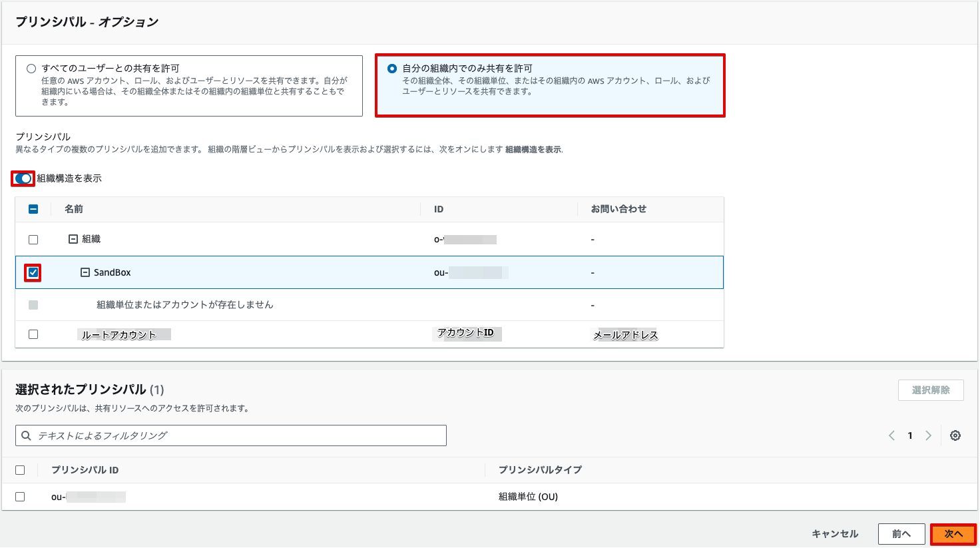Collapse the SandBox tree node
The image size is (980, 548).
pos(85,272)
